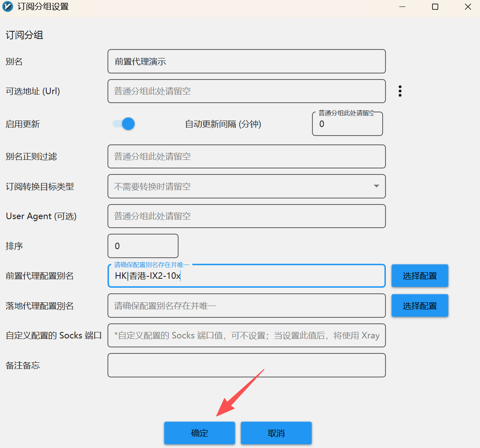Toggle the 启用更新 switch off
This screenshot has height=448, width=480.
124,124
